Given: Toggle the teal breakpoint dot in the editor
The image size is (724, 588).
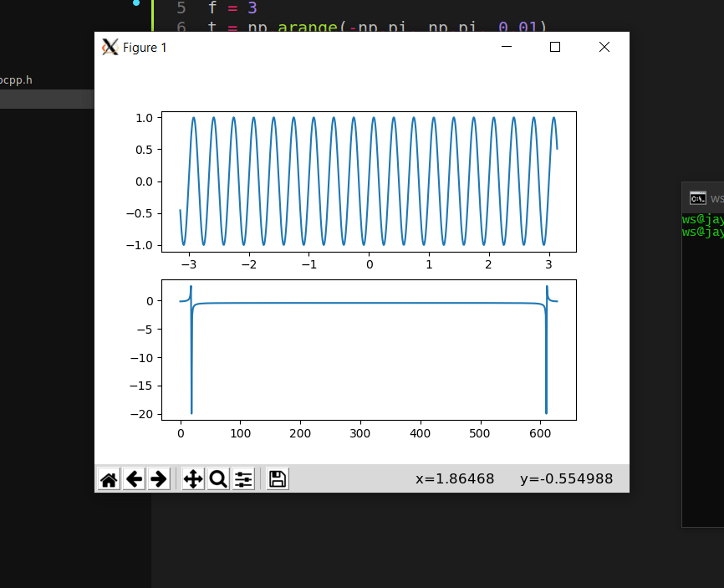Looking at the screenshot, I should [x=136, y=3].
